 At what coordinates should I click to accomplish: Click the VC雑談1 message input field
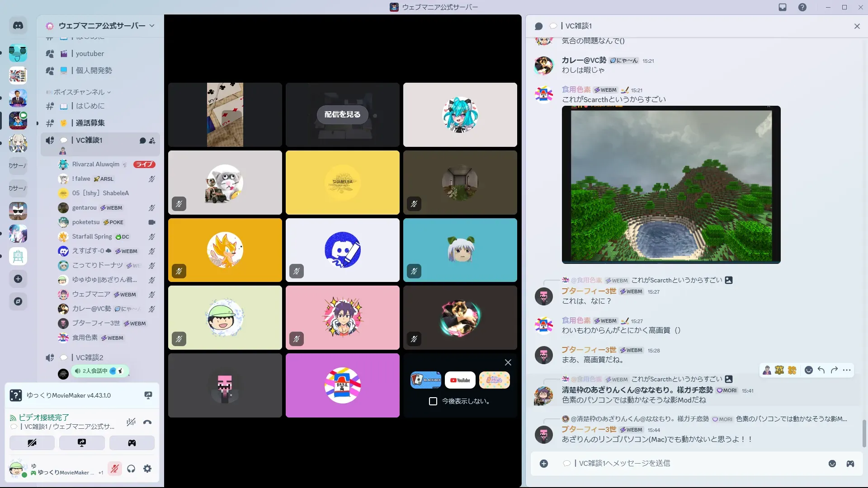(x=678, y=464)
